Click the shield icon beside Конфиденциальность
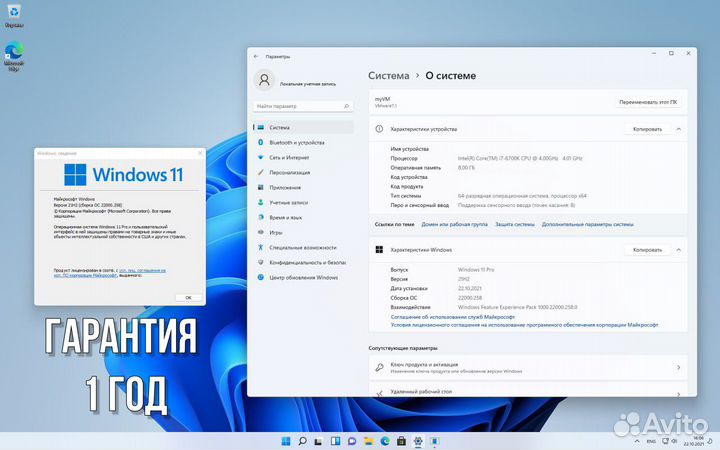Screen dimensions: 720x450 tap(260, 262)
